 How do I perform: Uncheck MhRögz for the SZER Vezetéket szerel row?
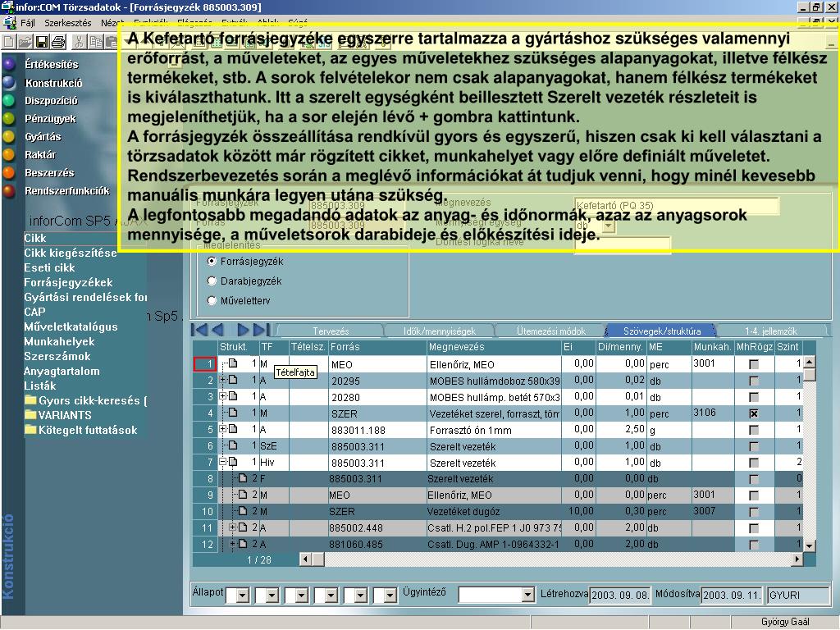754,413
